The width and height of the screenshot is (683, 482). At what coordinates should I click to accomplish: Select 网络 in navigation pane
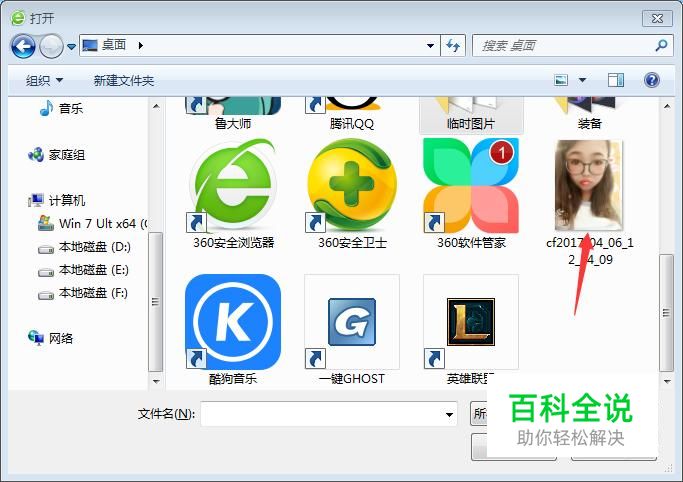pyautogui.click(x=51, y=338)
